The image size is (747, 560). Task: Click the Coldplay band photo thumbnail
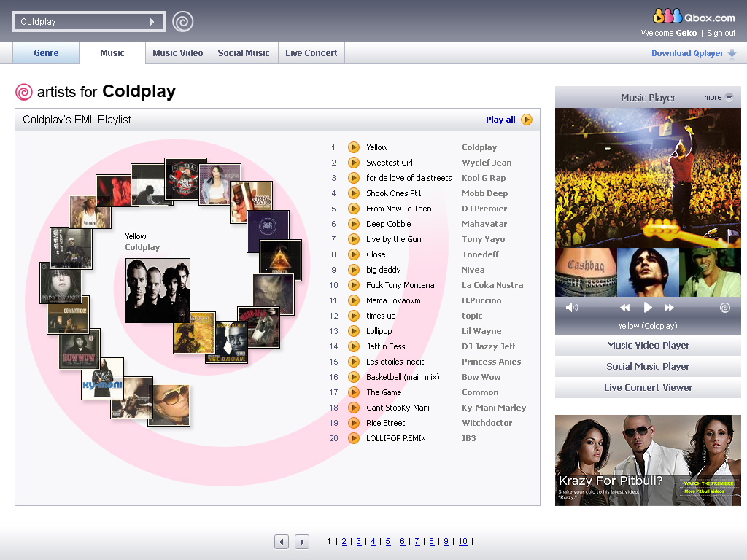(x=158, y=290)
